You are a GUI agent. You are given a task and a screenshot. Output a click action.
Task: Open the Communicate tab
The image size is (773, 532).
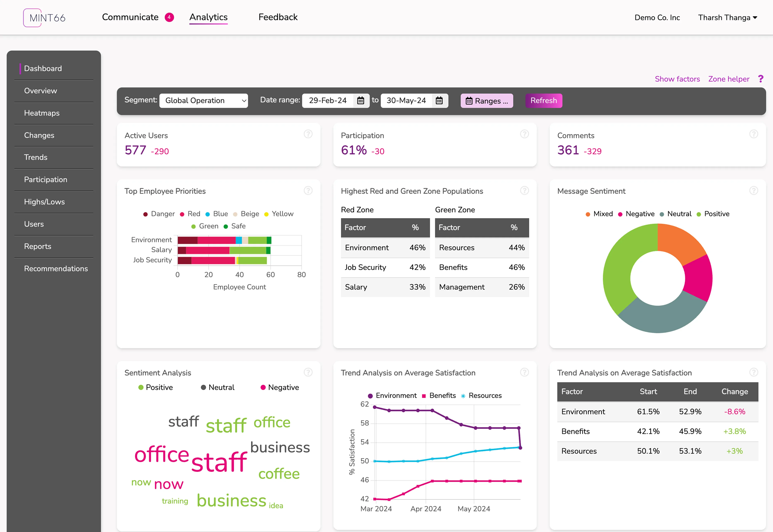[x=130, y=17]
